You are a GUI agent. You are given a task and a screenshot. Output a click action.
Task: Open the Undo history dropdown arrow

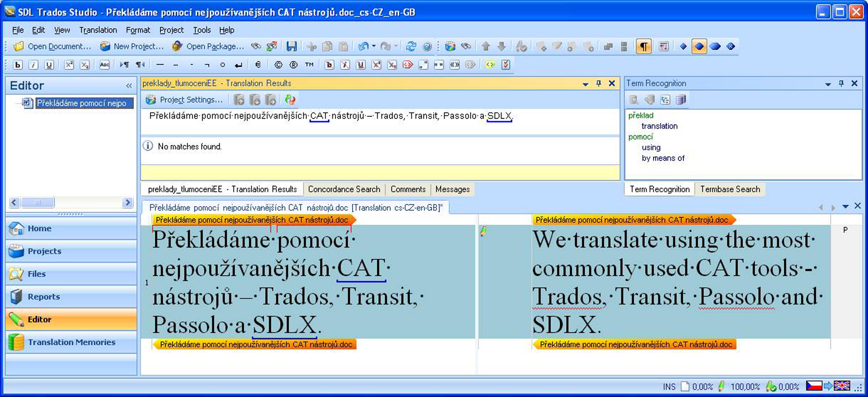pos(373,46)
